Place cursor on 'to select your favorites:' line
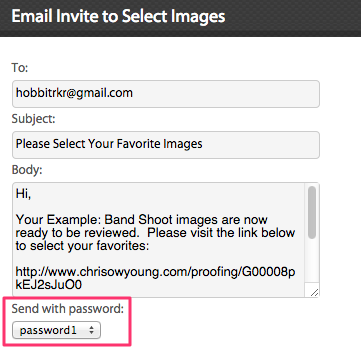 tap(83, 246)
